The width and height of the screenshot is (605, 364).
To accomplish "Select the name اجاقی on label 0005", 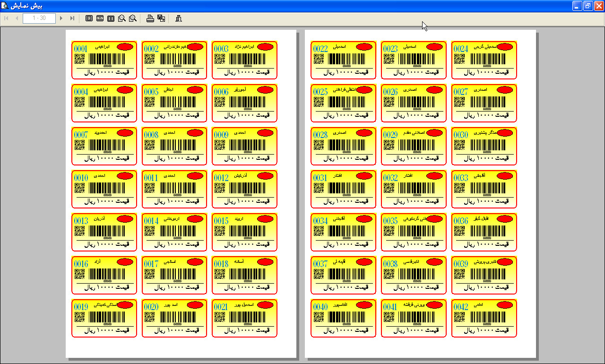I will [168, 90].
